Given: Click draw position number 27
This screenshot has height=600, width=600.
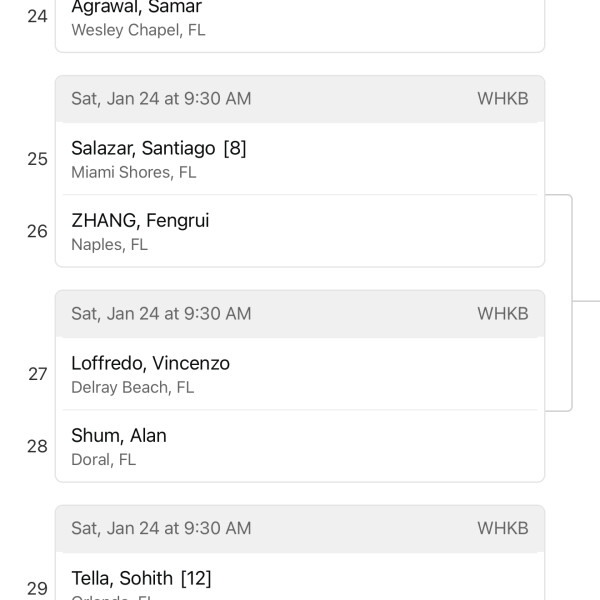Looking at the screenshot, I should click(38, 374).
